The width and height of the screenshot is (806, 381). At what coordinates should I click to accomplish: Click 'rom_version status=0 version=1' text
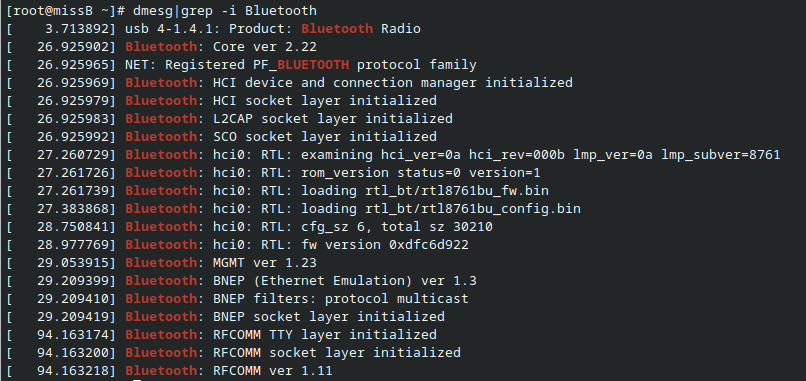coord(420,173)
